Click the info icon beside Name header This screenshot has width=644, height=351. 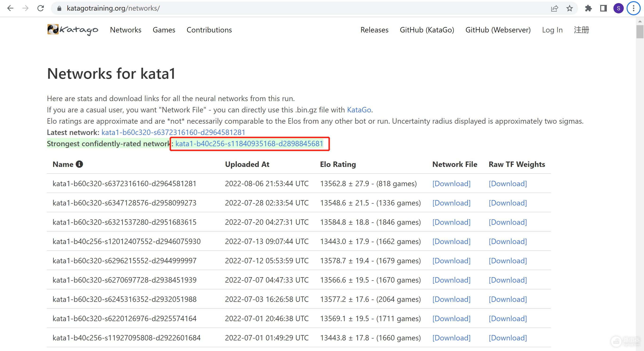(79, 164)
